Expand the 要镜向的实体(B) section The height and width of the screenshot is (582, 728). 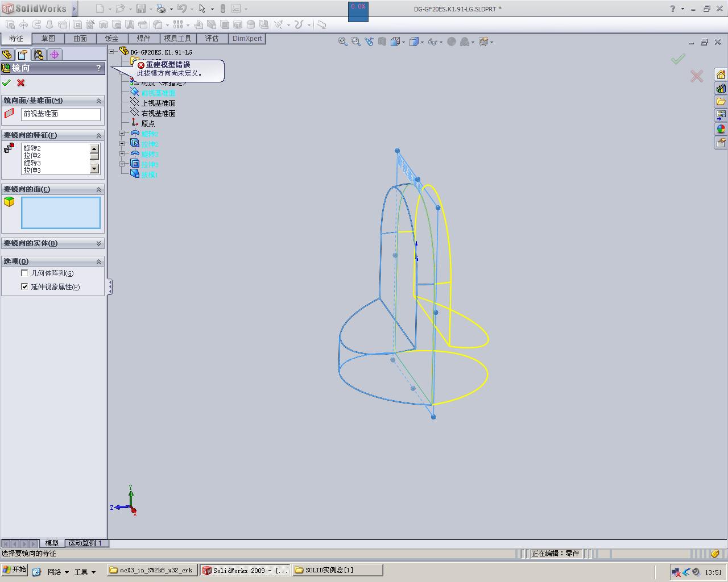click(98, 243)
